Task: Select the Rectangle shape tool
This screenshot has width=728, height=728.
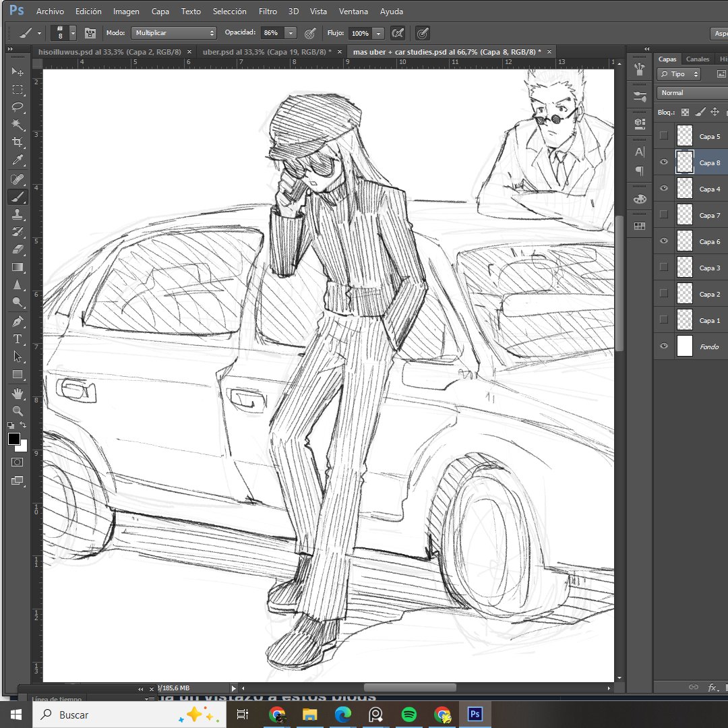Action: 17,374
